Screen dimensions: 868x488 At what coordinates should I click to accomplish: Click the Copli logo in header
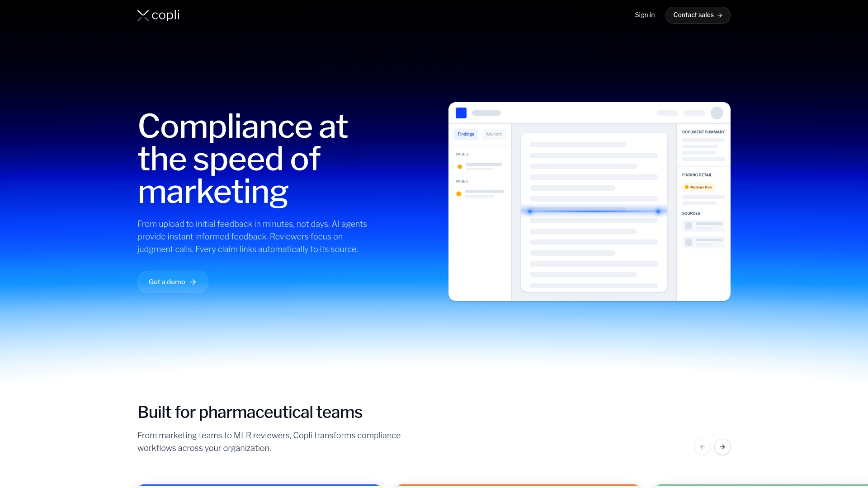click(159, 15)
